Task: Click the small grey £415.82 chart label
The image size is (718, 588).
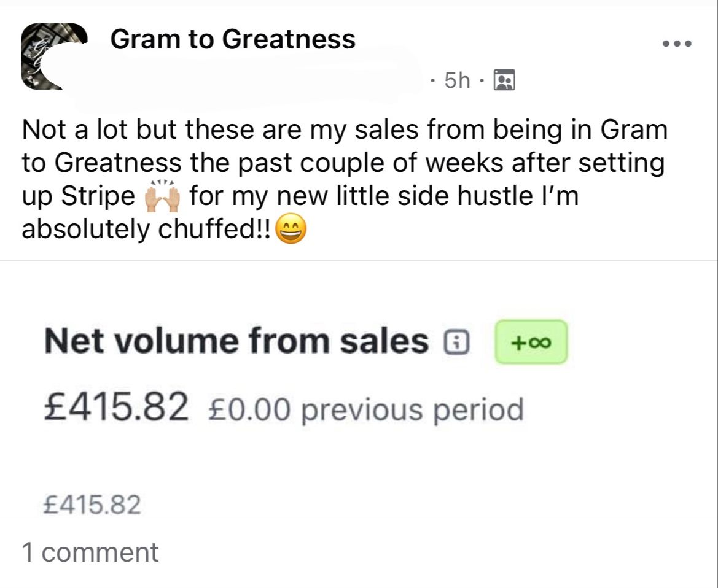Action: click(93, 505)
